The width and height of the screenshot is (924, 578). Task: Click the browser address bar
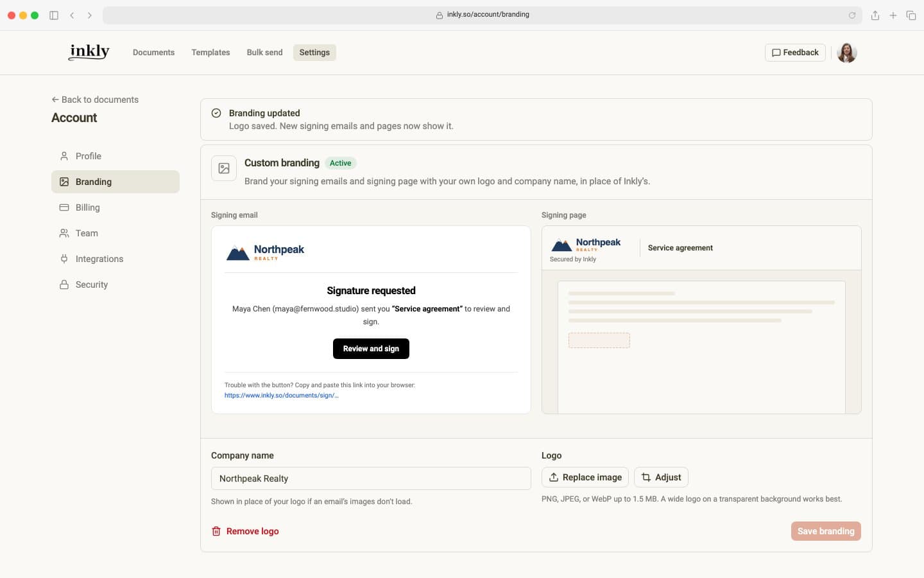483,15
